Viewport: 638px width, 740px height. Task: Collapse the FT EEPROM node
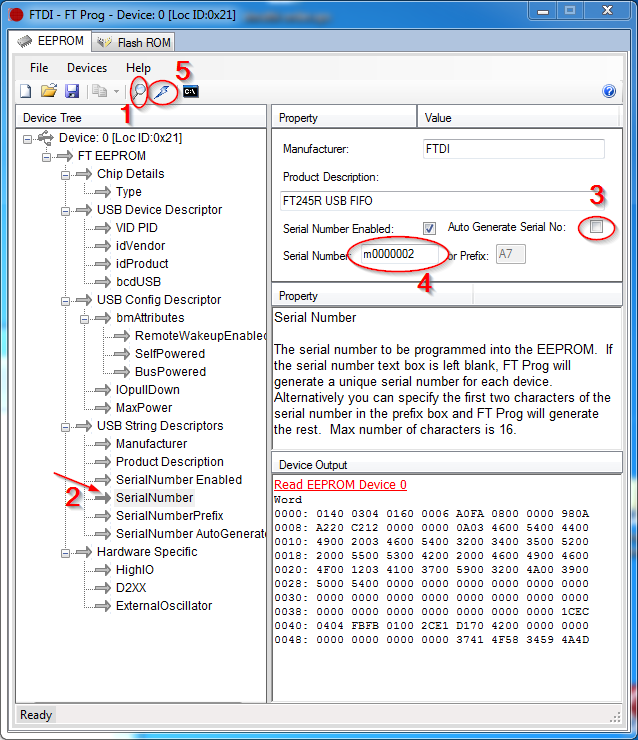(46, 157)
